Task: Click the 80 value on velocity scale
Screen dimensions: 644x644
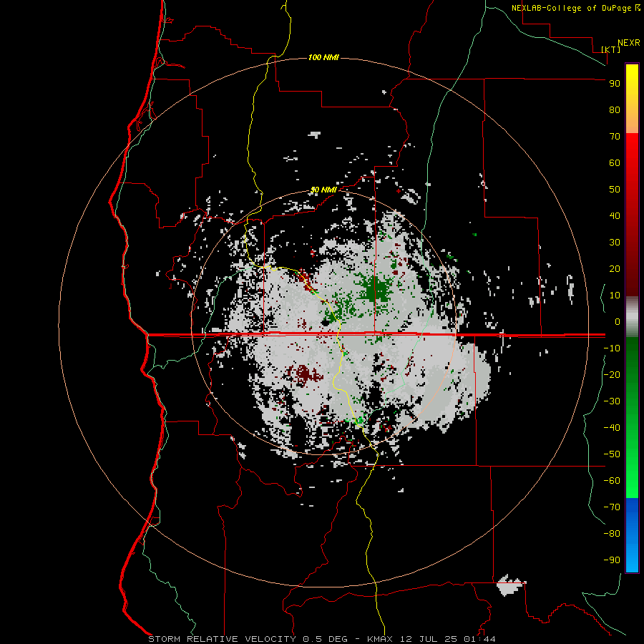Action: (x=615, y=110)
